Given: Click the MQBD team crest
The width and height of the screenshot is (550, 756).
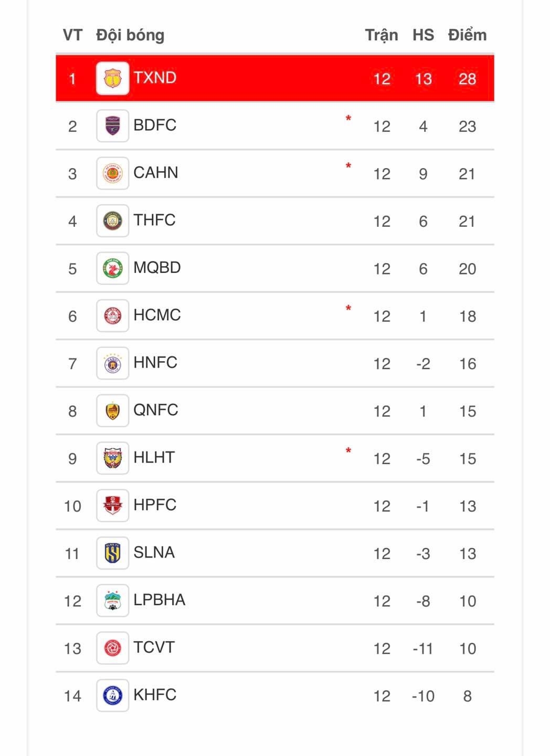Looking at the screenshot, I should click(112, 268).
